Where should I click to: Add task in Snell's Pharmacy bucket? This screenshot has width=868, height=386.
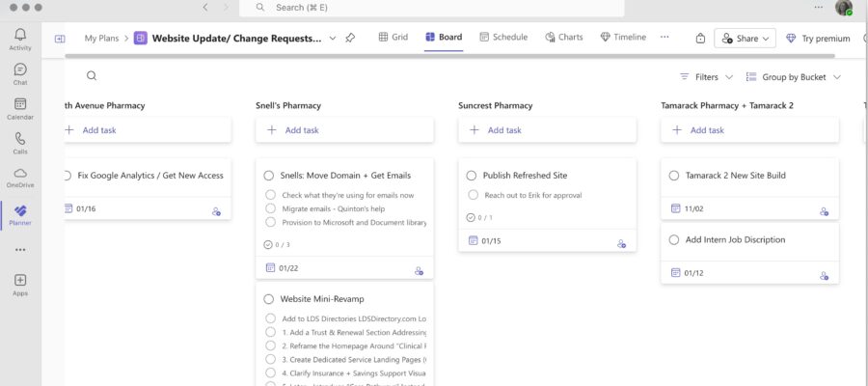(344, 130)
